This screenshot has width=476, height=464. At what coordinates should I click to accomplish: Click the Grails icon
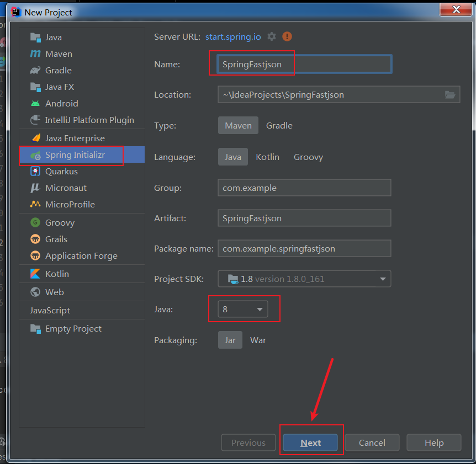coord(35,239)
